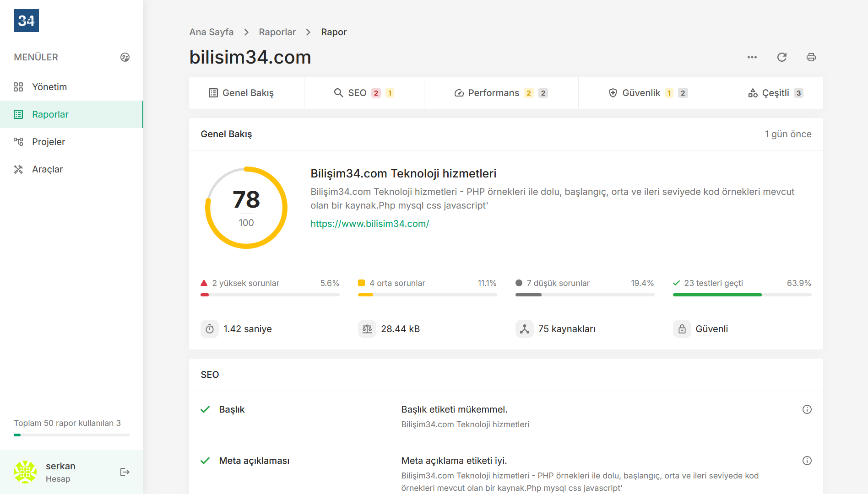This screenshot has height=494, width=868.
Task: Click 'Toplam 50 rapor kullanılan 3' text
Action: point(67,423)
